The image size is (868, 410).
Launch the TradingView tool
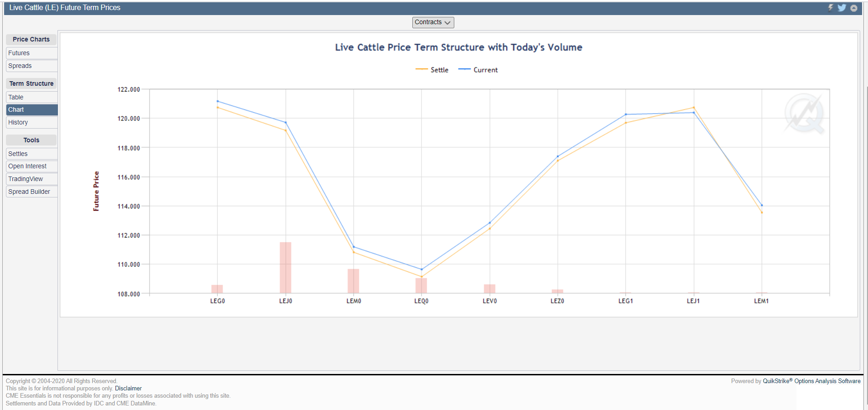31,179
